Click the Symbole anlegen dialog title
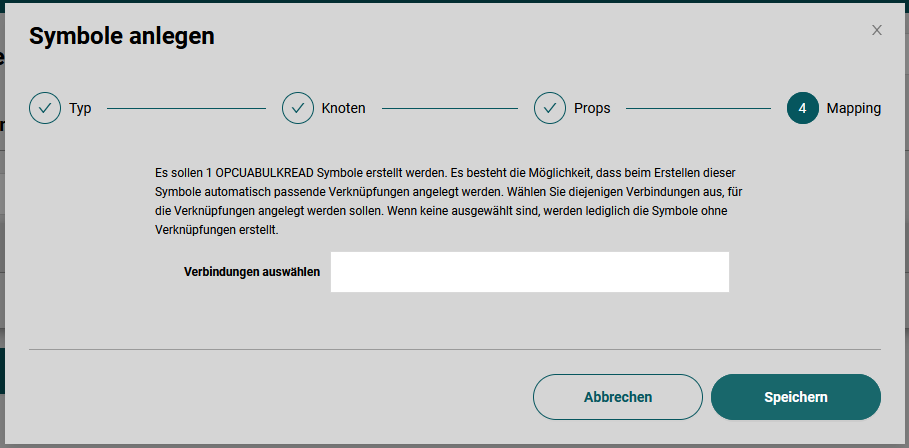Screen dimensions: 909x448 pos(122,37)
